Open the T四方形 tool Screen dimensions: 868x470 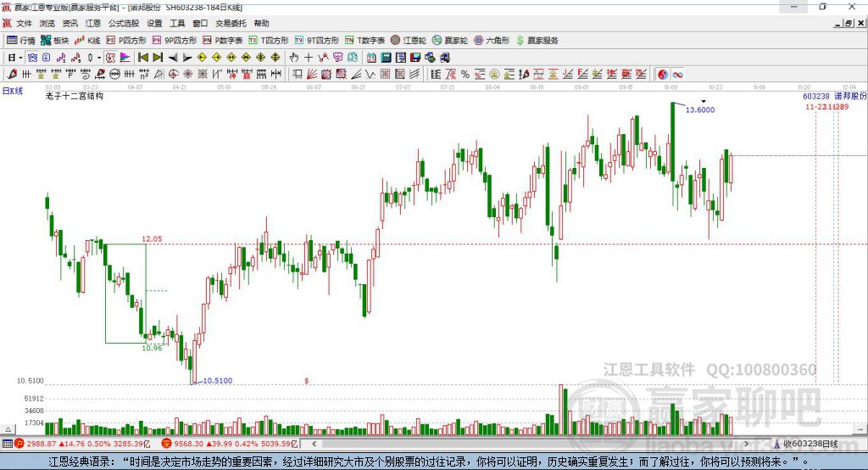(x=269, y=41)
